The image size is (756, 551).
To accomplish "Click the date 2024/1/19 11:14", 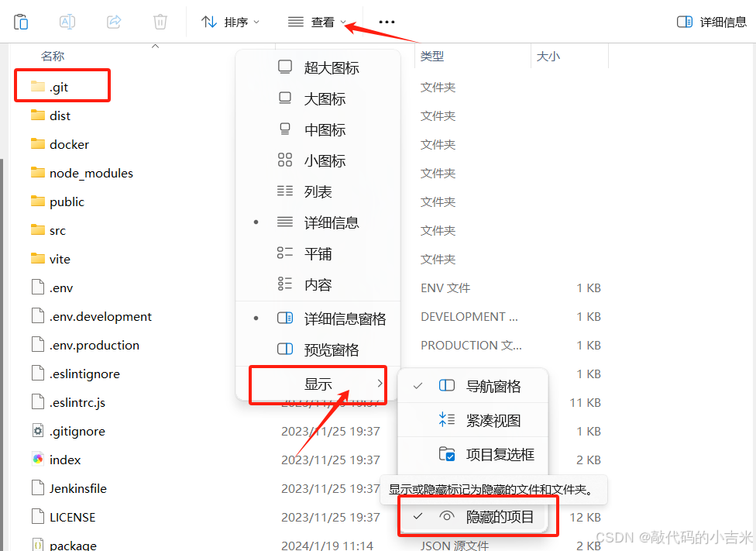I will click(328, 546).
